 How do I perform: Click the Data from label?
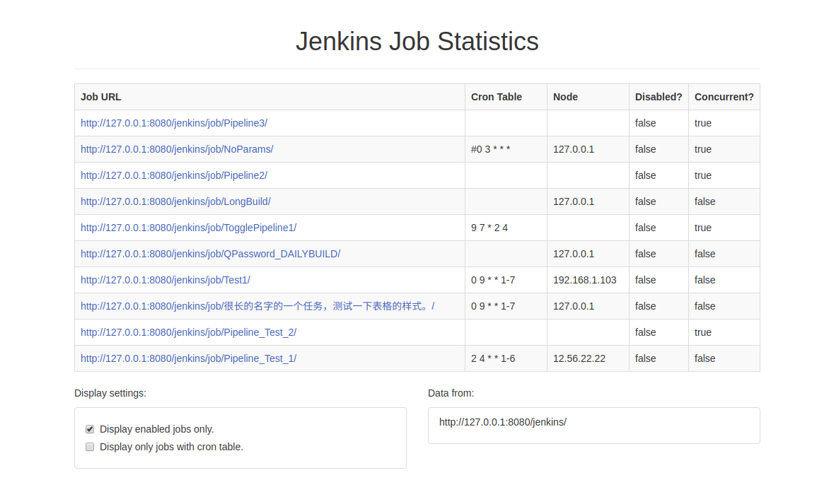tap(451, 393)
